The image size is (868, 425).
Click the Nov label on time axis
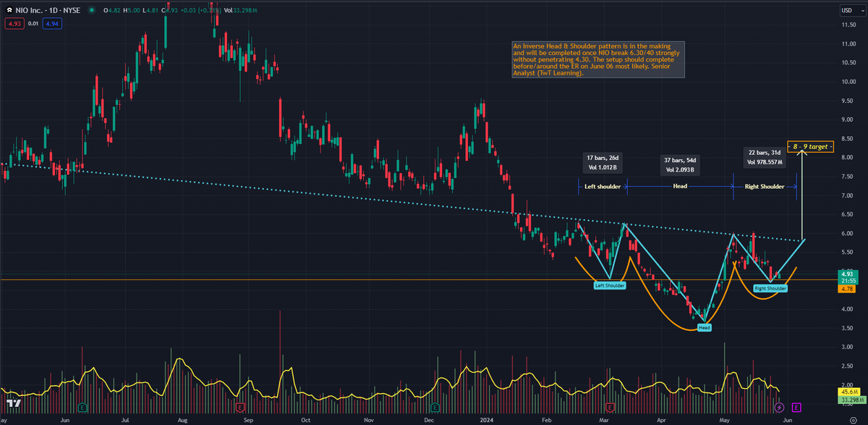pyautogui.click(x=369, y=419)
